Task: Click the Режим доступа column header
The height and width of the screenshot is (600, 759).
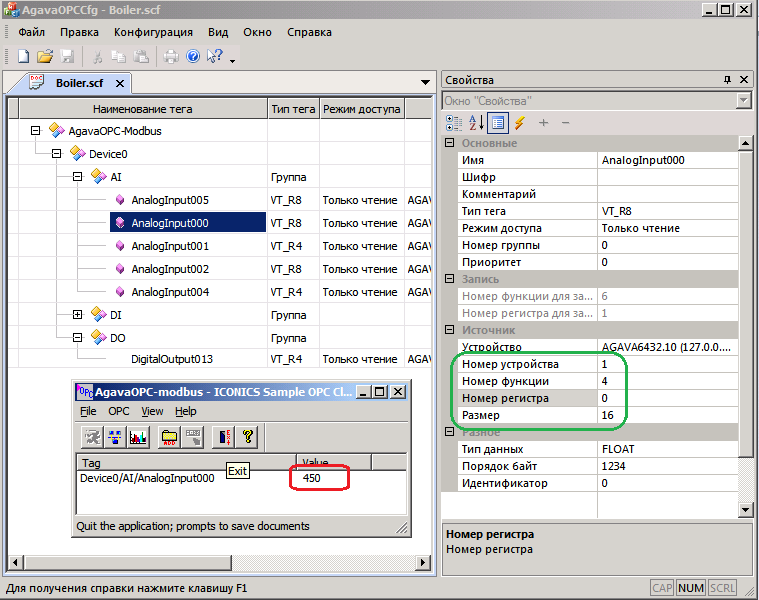Action: [362, 109]
